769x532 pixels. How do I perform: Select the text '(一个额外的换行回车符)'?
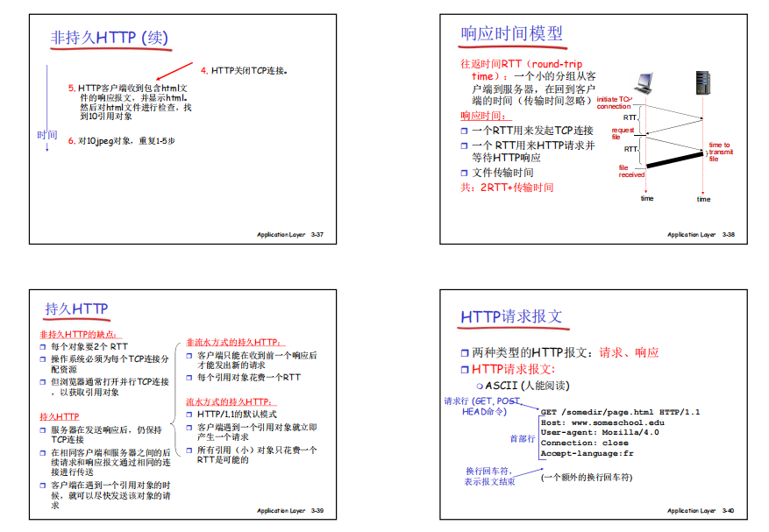pos(587,477)
